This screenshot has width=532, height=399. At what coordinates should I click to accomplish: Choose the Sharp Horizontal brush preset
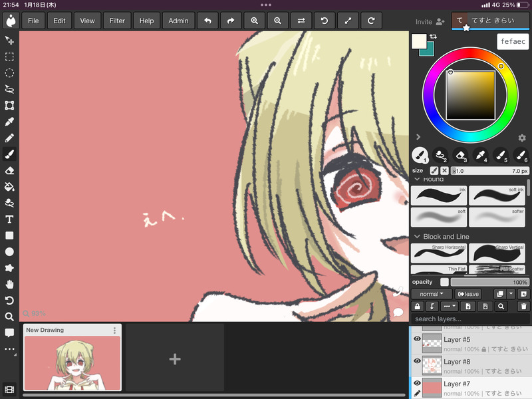[x=439, y=253]
